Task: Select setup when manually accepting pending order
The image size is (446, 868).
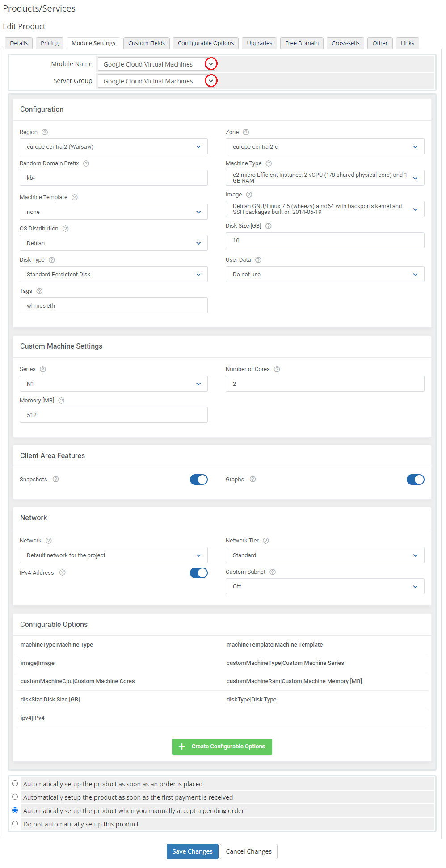Action: click(15, 810)
